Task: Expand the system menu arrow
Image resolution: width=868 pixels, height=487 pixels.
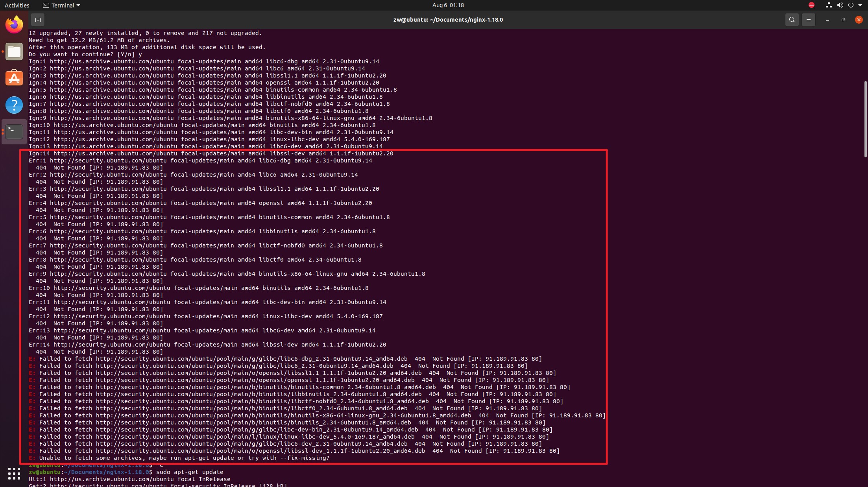Action: click(860, 5)
